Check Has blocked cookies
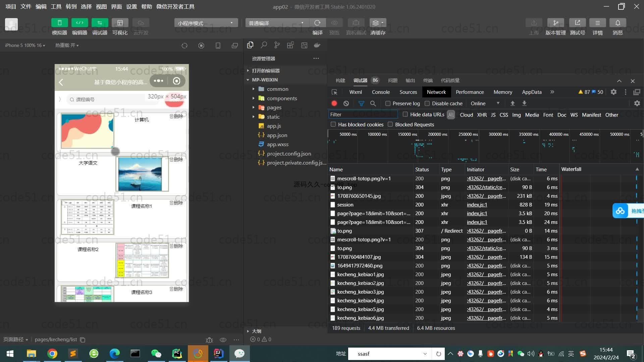The width and height of the screenshot is (644, 362). 333,124
